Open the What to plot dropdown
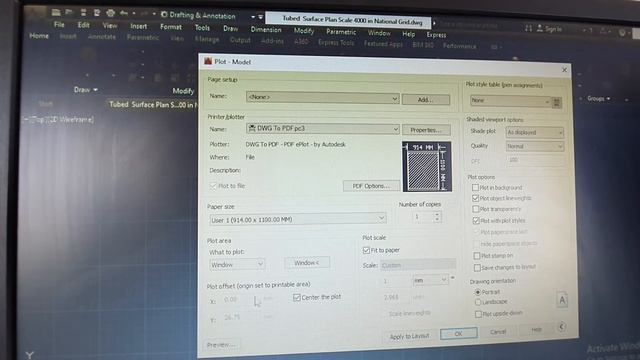 237,264
